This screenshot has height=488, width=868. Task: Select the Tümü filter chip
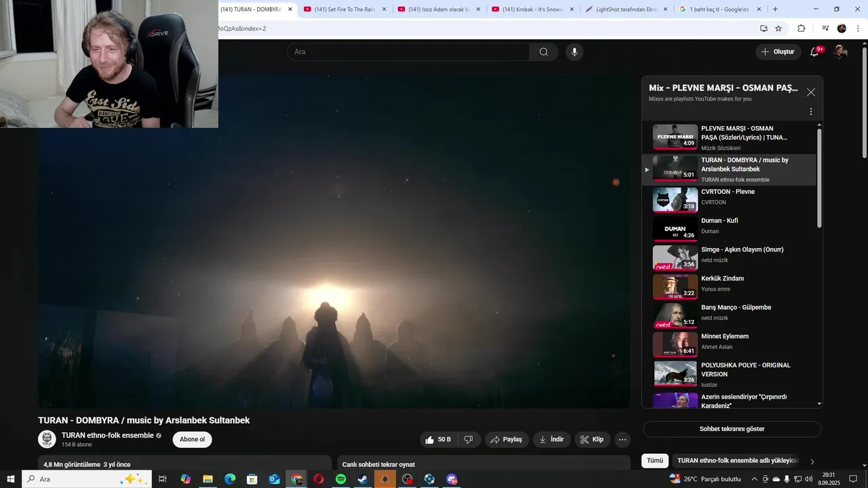click(x=655, y=461)
